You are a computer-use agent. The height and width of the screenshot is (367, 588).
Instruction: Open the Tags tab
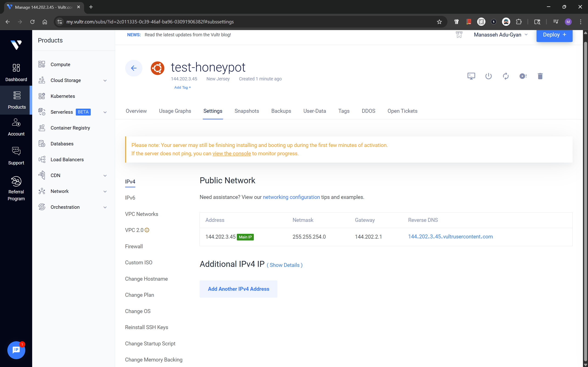coord(344,111)
